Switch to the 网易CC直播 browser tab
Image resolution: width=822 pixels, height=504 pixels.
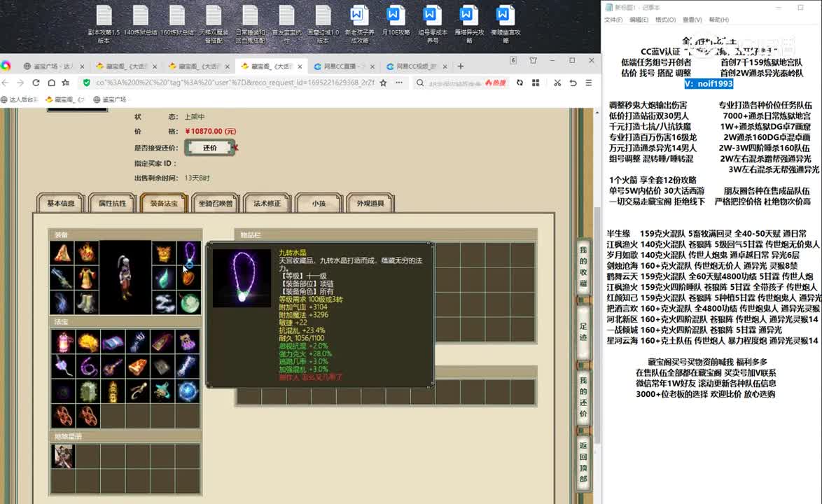(x=344, y=66)
